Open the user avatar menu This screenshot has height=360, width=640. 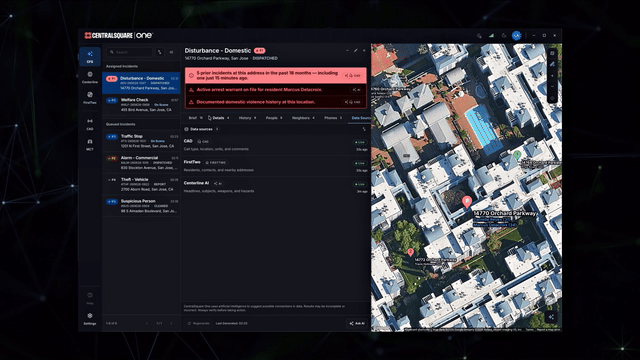click(516, 36)
